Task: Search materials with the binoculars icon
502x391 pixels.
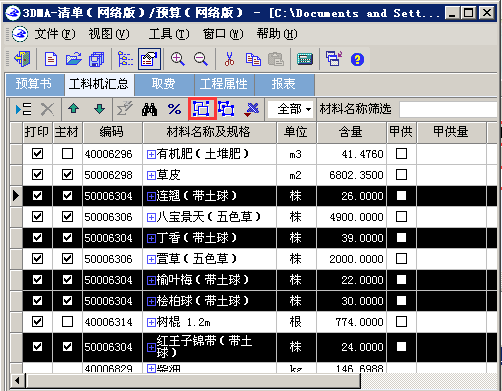Action: [149, 109]
